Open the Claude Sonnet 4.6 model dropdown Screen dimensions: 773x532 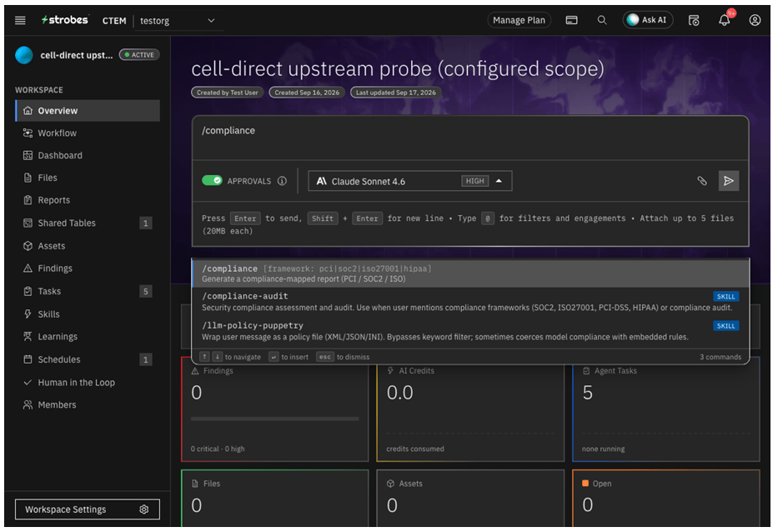point(410,181)
